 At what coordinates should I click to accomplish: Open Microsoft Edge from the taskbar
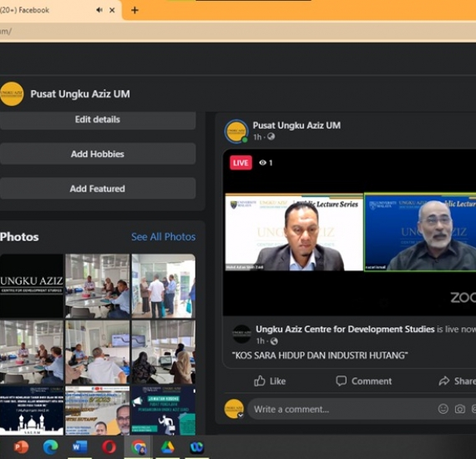50,447
